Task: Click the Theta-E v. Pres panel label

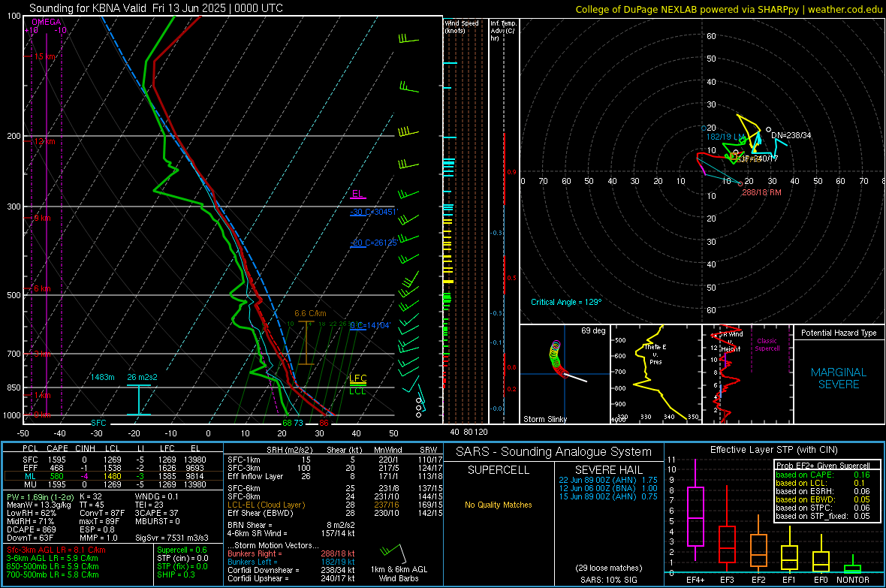Action: [x=655, y=354]
